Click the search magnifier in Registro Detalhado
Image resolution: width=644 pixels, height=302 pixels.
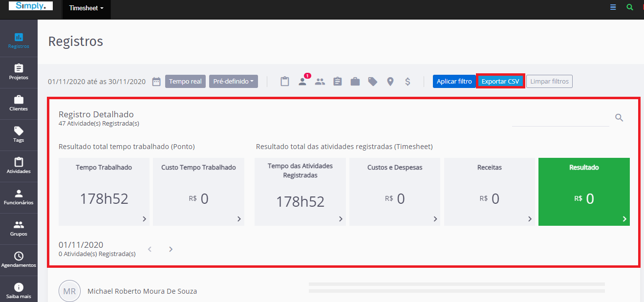619,118
